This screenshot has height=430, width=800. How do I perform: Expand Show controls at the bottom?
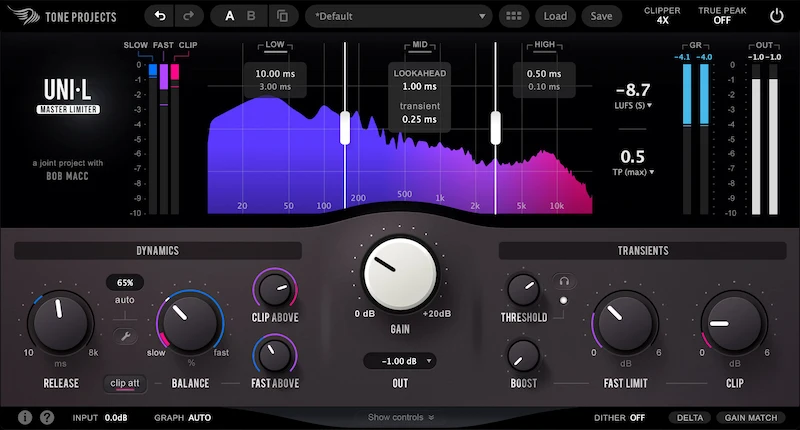[x=401, y=417]
